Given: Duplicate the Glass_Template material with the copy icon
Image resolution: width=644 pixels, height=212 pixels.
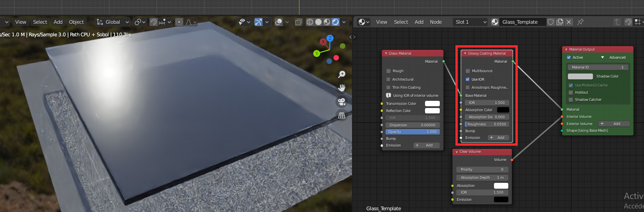Looking at the screenshot, I should [560, 22].
